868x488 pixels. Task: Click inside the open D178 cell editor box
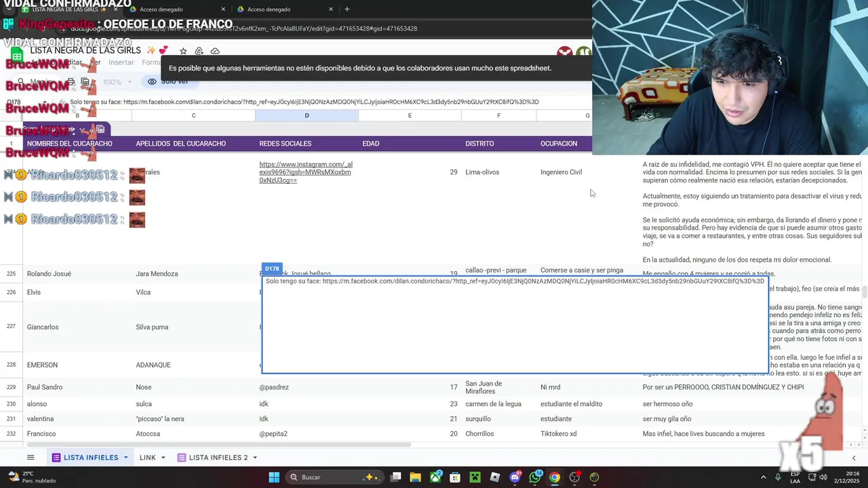[515, 324]
